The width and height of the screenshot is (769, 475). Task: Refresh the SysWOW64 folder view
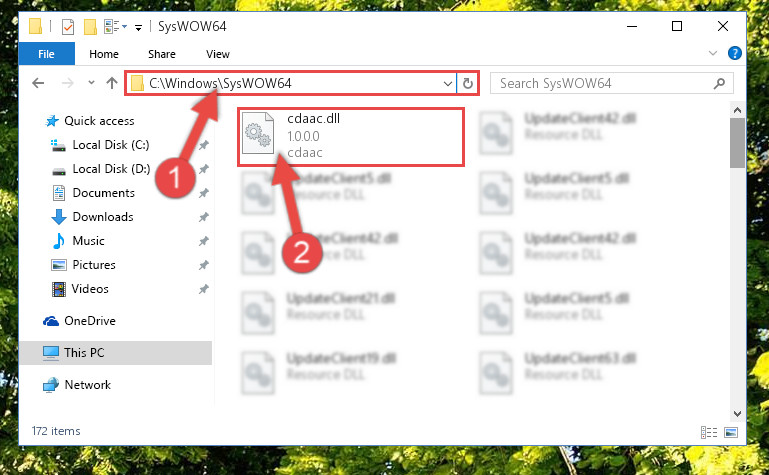click(x=467, y=83)
